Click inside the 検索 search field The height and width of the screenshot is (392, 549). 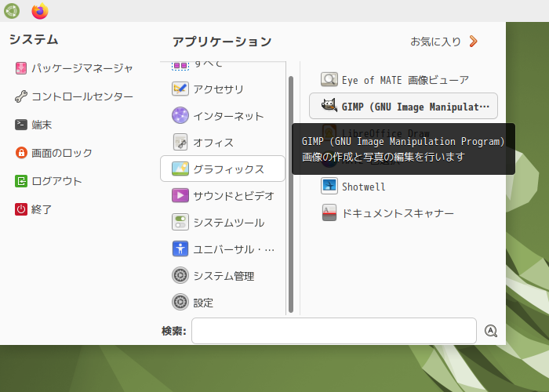click(334, 331)
